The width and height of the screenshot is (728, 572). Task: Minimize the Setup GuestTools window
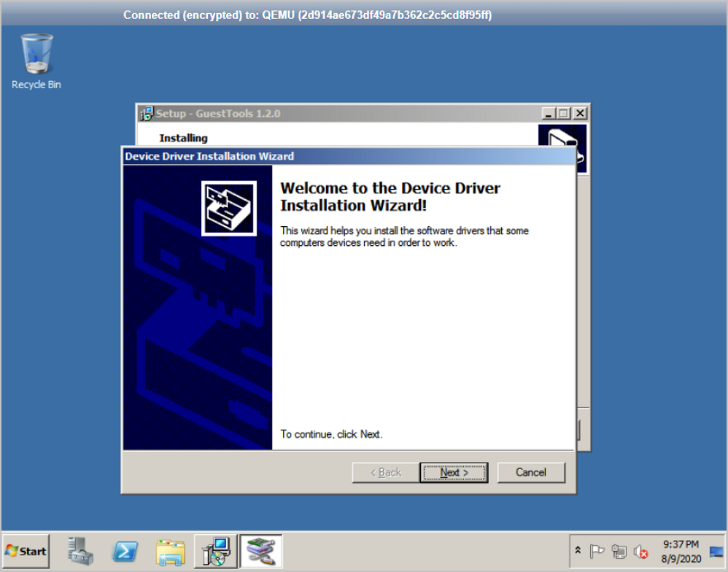(x=549, y=113)
